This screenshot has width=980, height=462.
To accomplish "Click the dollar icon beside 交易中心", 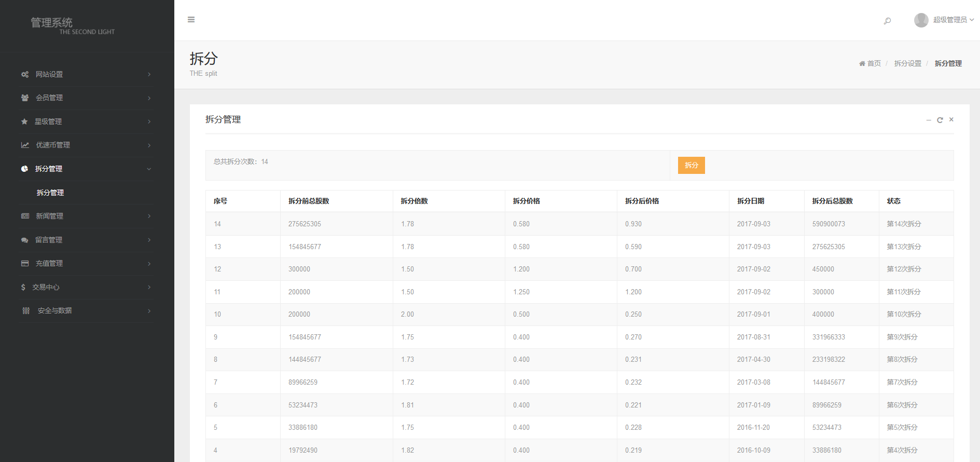I will tap(23, 287).
